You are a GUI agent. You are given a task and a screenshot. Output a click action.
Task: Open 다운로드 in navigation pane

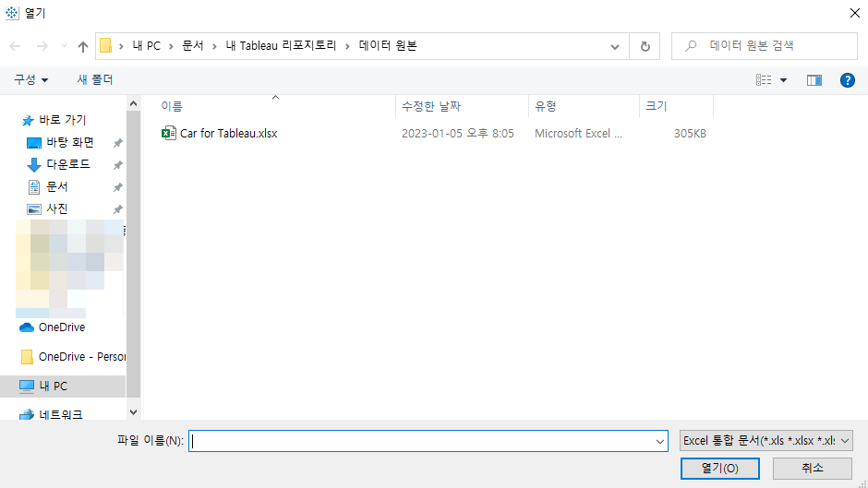pyautogui.click(x=67, y=165)
